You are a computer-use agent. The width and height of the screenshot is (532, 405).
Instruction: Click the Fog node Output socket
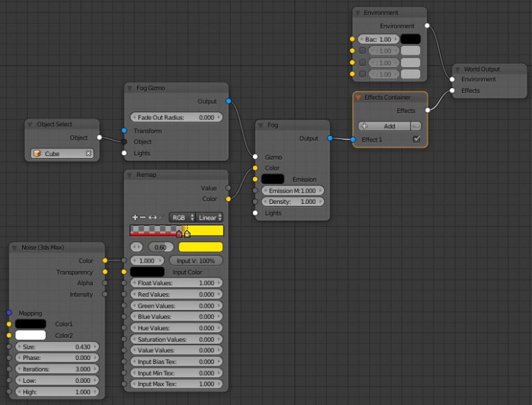pyautogui.click(x=330, y=138)
